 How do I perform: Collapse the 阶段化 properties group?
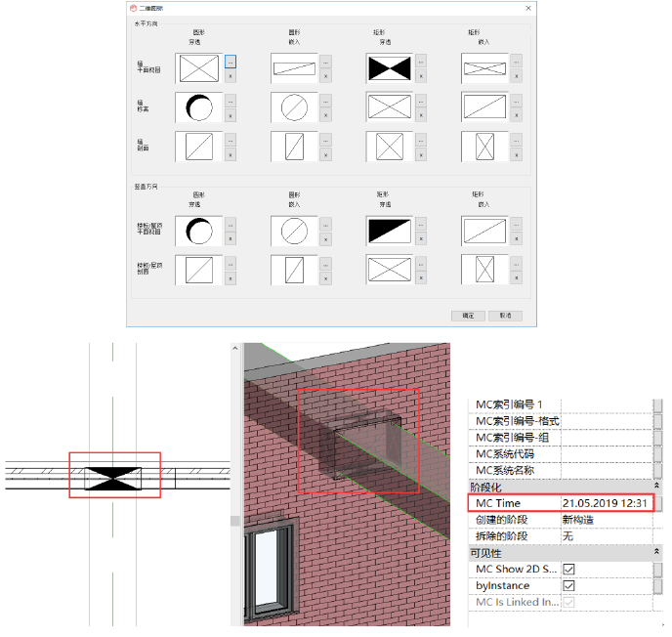coord(656,486)
